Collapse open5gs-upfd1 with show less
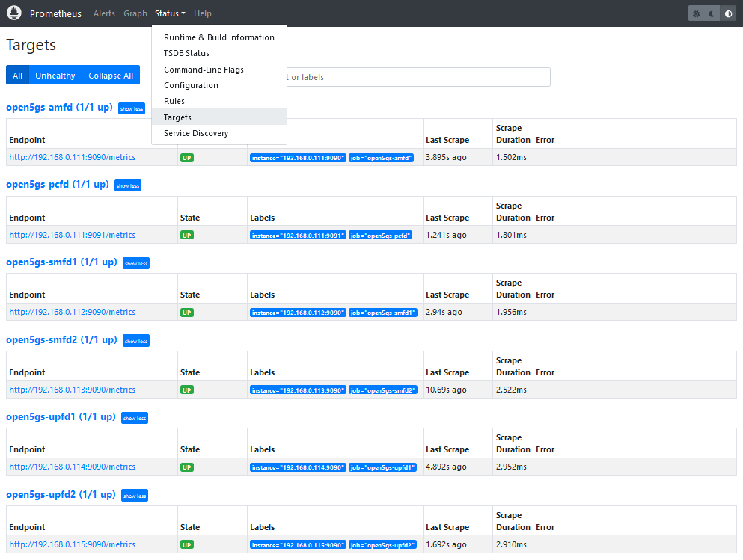The image size is (743, 560). (x=135, y=419)
